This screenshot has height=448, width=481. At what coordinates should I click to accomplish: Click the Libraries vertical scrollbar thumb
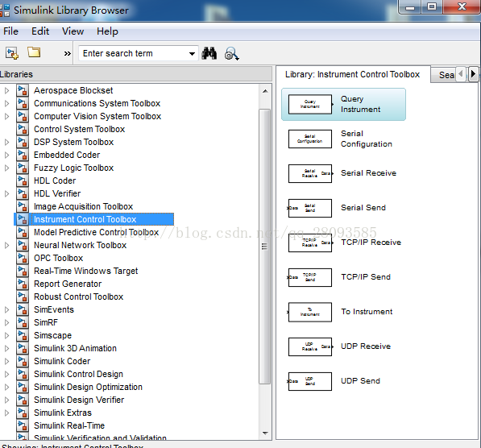coord(265,247)
